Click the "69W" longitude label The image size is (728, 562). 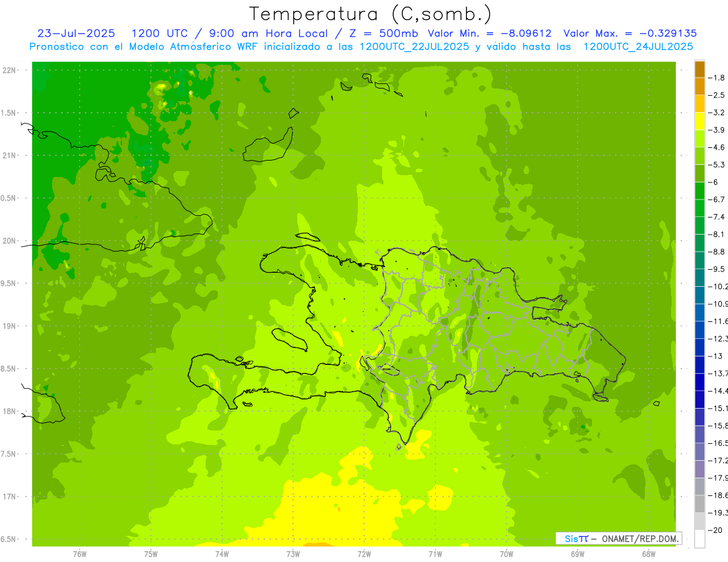(578, 554)
